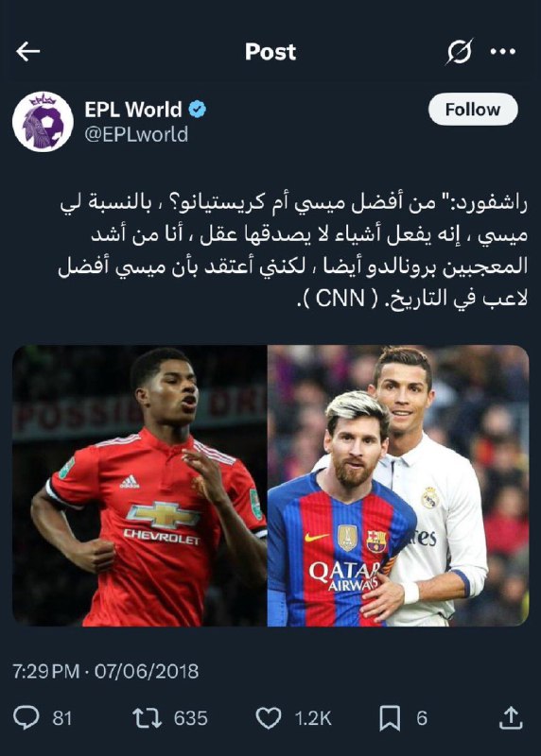
Task: Share the post via upload icon
Action: click(x=511, y=718)
